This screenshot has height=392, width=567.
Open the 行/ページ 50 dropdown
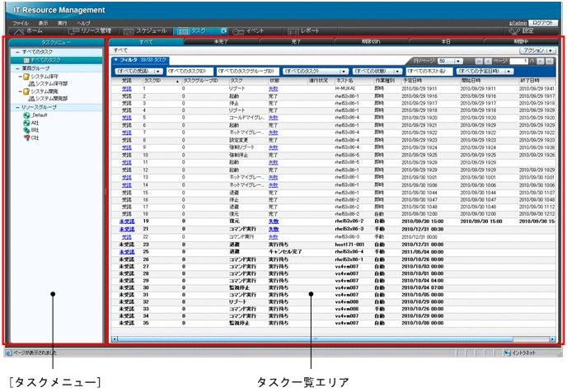coord(450,62)
